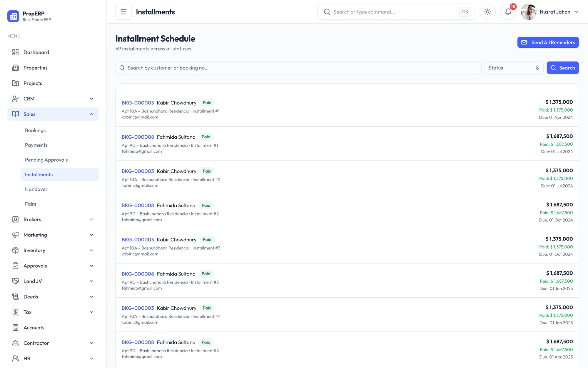588x368 pixels.
Task: Click the Paid badge on Fahmida Installment #2
Action: click(x=206, y=205)
